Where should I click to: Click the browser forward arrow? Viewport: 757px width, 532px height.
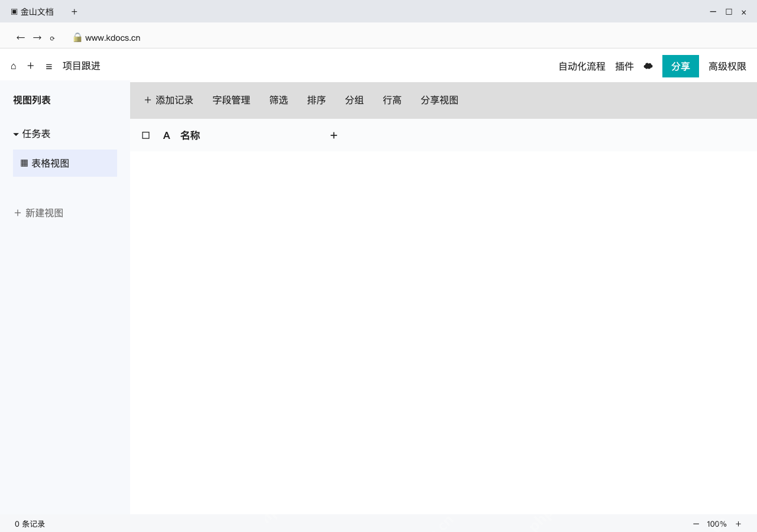pos(37,38)
